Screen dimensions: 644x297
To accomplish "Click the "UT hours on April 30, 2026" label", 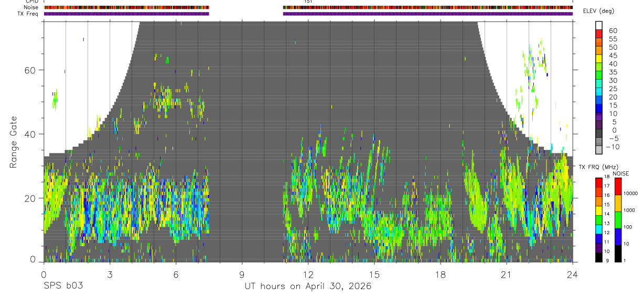I will pyautogui.click(x=308, y=287).
